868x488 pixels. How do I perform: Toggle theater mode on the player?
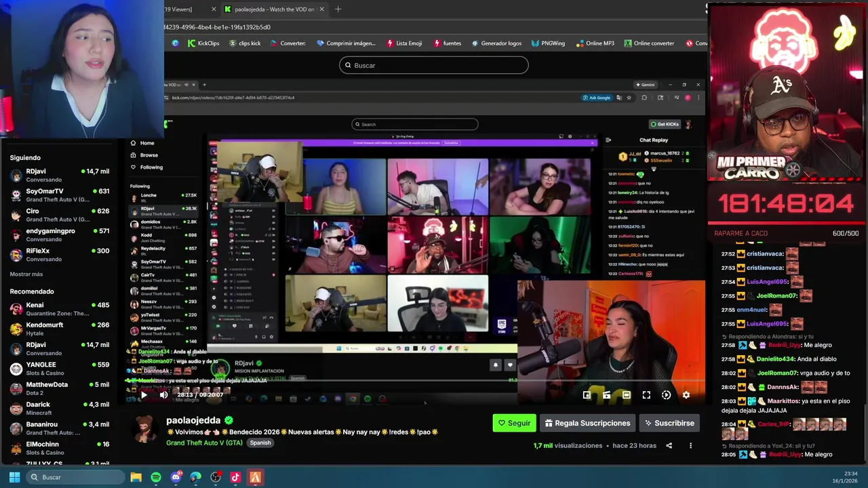point(627,395)
